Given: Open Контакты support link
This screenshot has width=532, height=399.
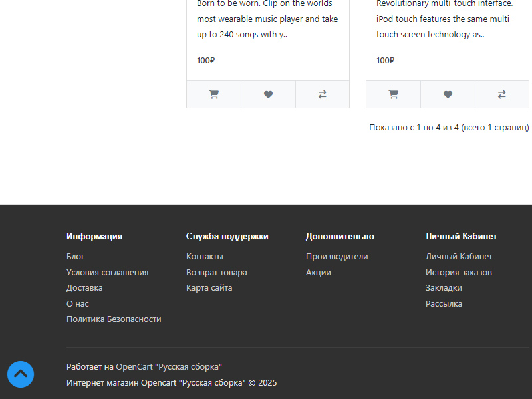Looking at the screenshot, I should tap(204, 257).
